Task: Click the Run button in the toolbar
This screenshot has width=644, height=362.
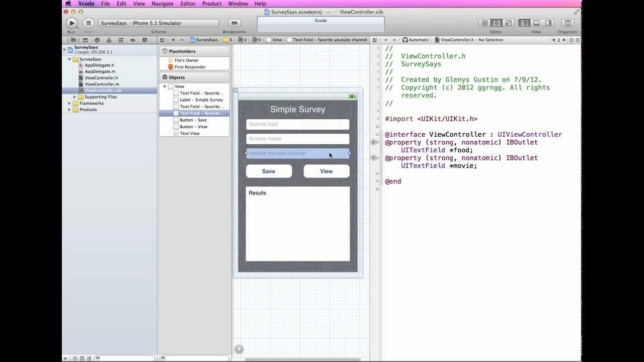Action: [x=71, y=23]
